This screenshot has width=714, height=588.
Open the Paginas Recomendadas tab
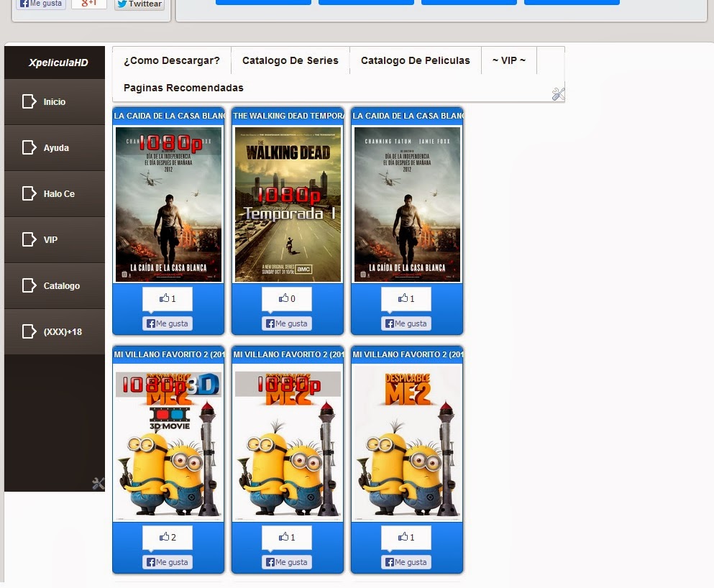tap(183, 88)
